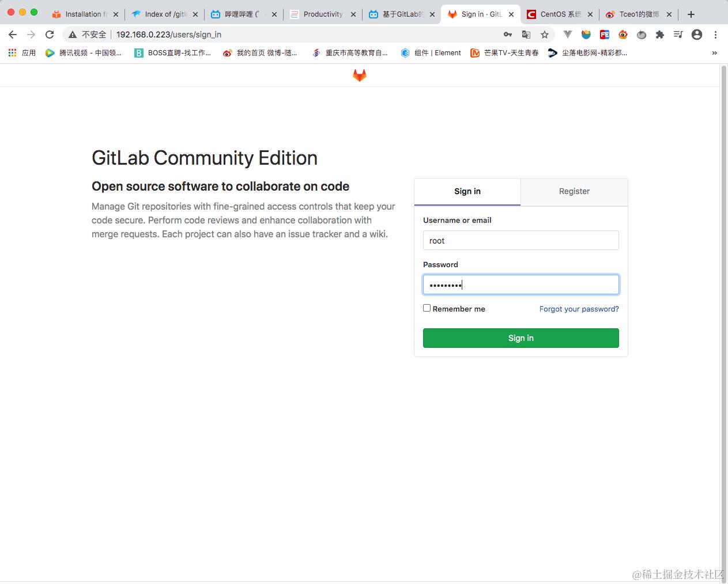Check the Remember me checkbox
The width and height of the screenshot is (728, 584).
click(x=427, y=308)
